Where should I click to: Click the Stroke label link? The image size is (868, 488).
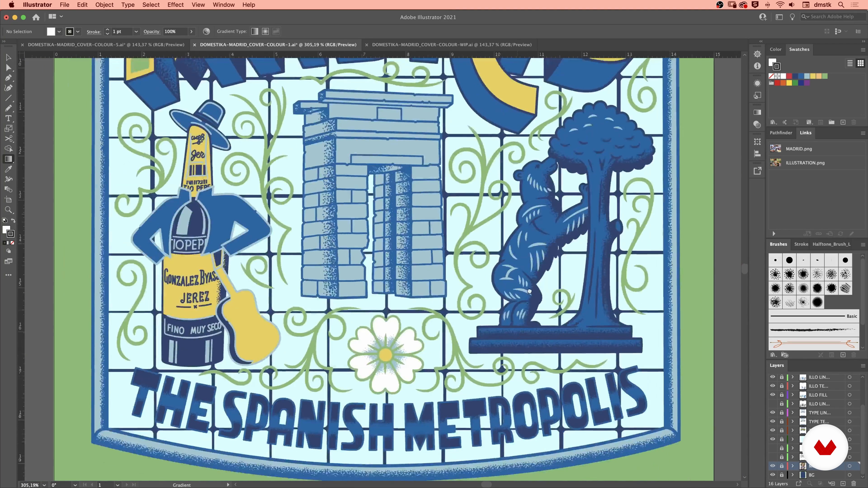[x=94, y=32]
